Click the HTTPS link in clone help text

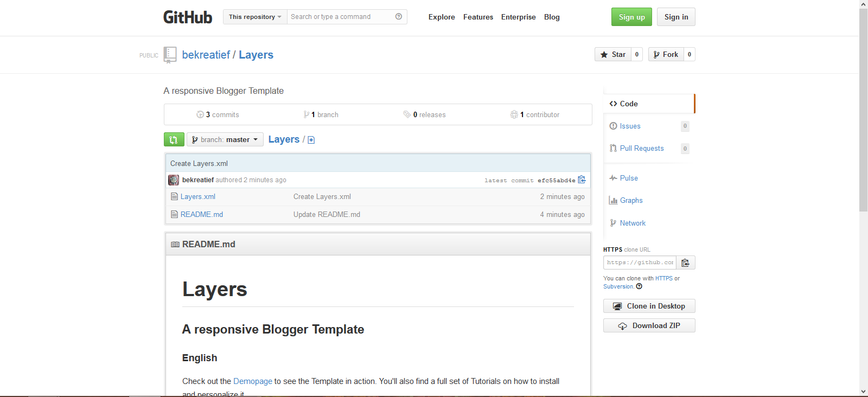point(664,278)
